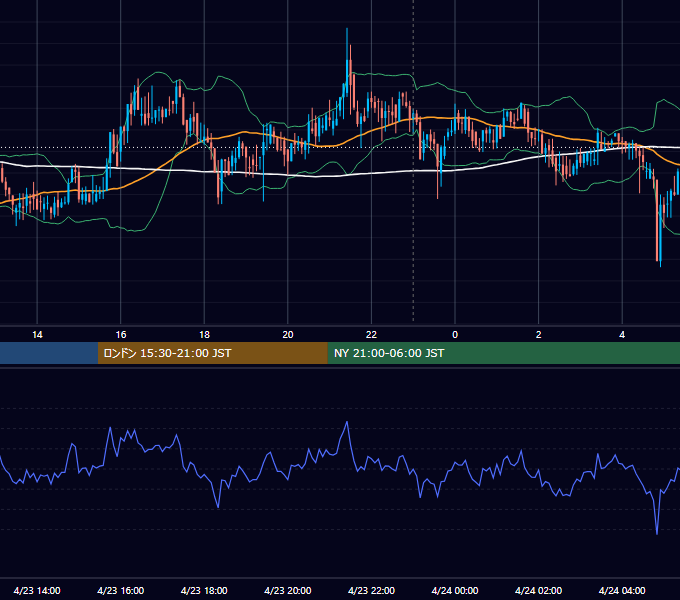
Task: Click the 18 hour label on price chart axis
Action: [x=204, y=335]
